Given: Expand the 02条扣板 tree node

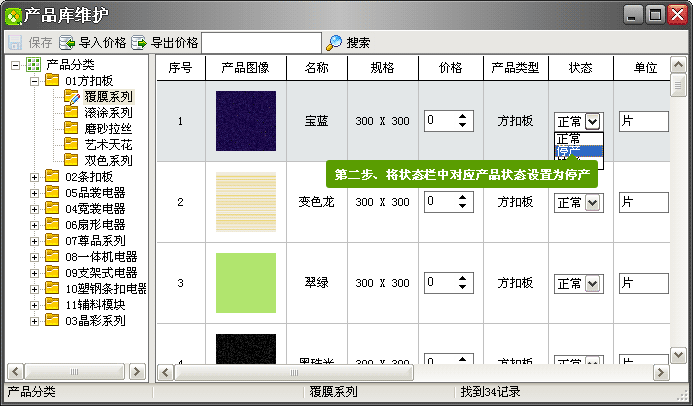Looking at the screenshot, I should coord(34,177).
